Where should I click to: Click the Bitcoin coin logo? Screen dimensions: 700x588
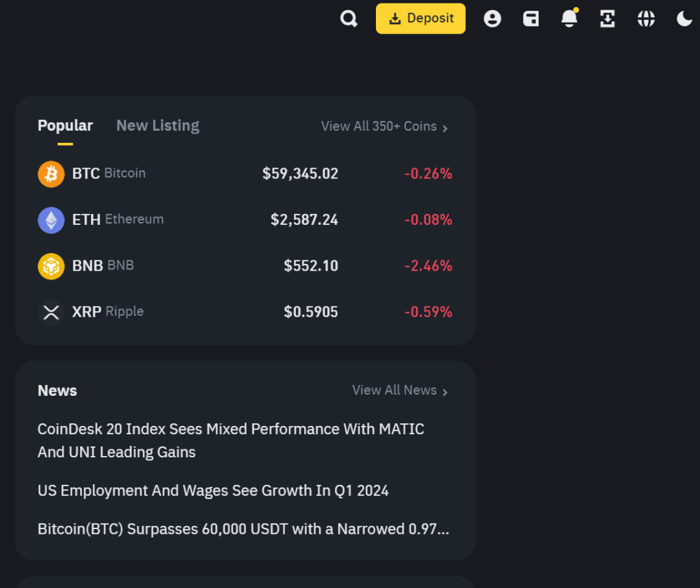pos(51,174)
